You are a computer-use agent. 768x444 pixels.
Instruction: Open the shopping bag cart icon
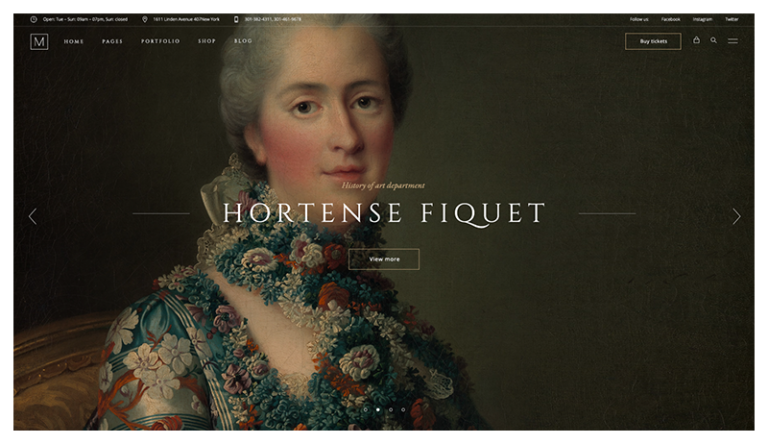(696, 41)
